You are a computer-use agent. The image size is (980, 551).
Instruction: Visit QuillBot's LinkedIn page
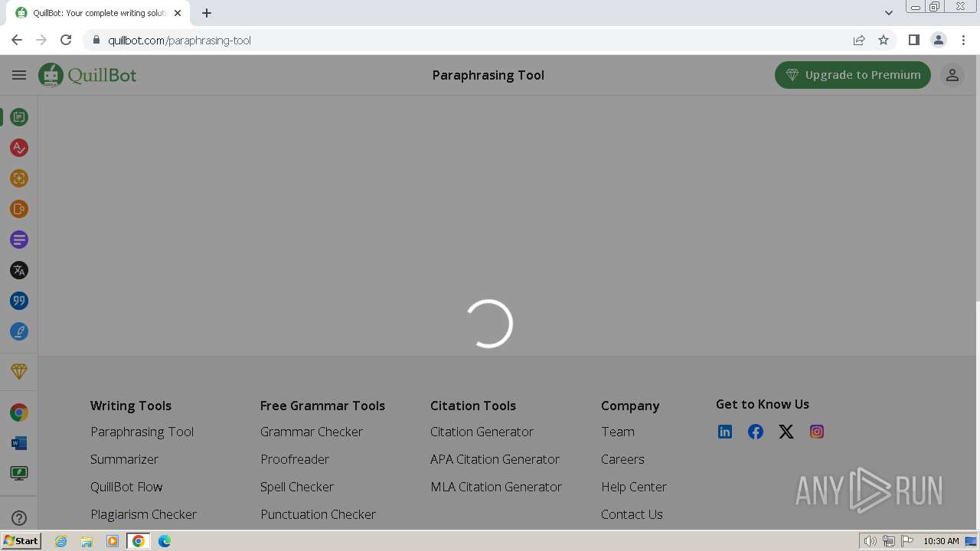725,432
